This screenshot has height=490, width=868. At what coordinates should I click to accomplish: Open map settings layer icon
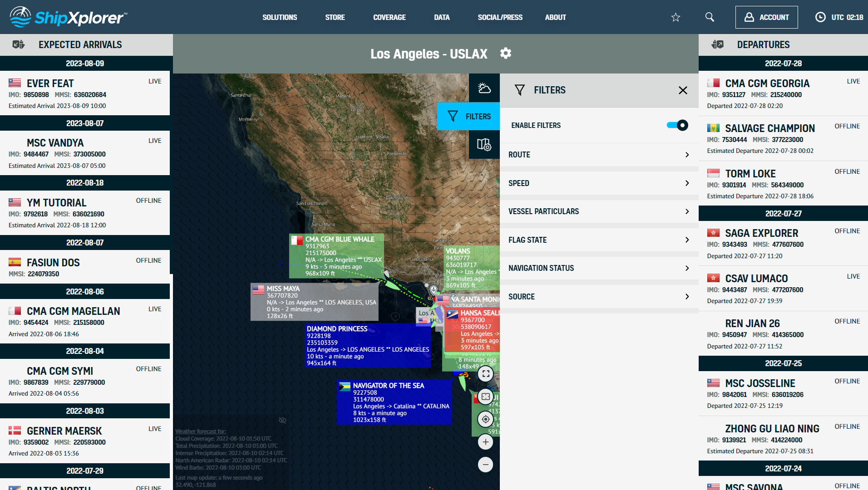pyautogui.click(x=484, y=145)
